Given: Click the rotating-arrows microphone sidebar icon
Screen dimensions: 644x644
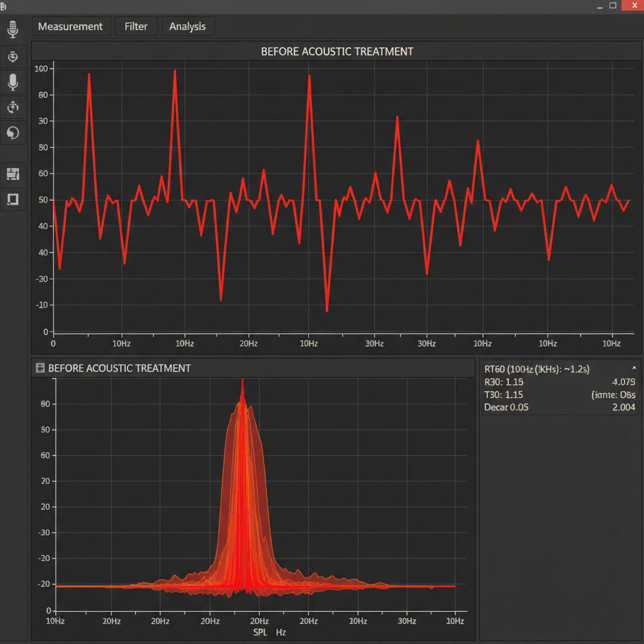Looking at the screenshot, I should (x=13, y=107).
